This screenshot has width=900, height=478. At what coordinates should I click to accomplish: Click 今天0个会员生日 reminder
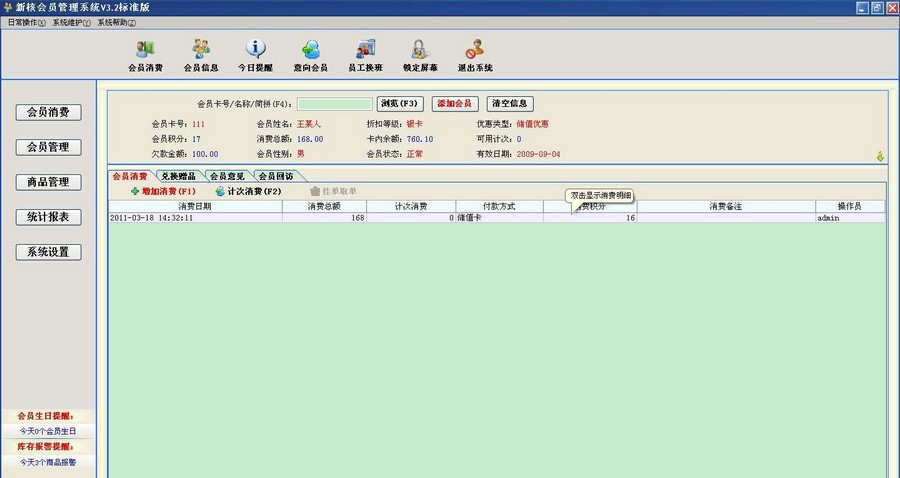tap(48, 431)
